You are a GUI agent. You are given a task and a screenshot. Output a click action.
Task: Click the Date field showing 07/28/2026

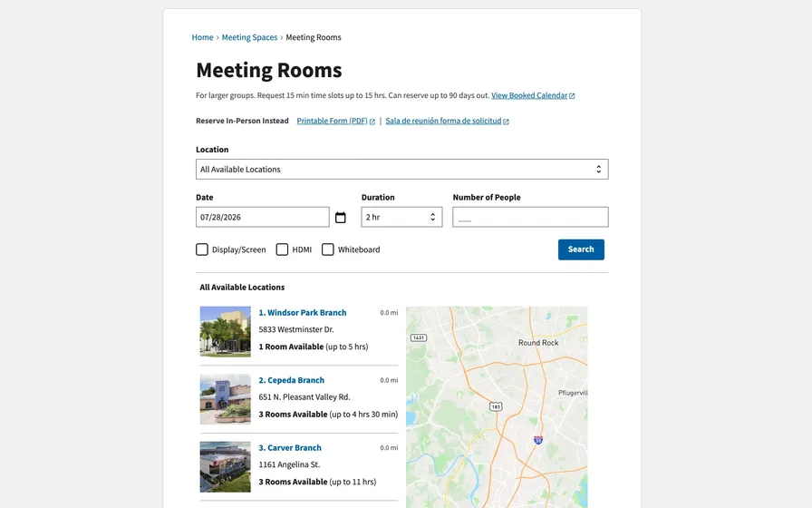tap(263, 217)
